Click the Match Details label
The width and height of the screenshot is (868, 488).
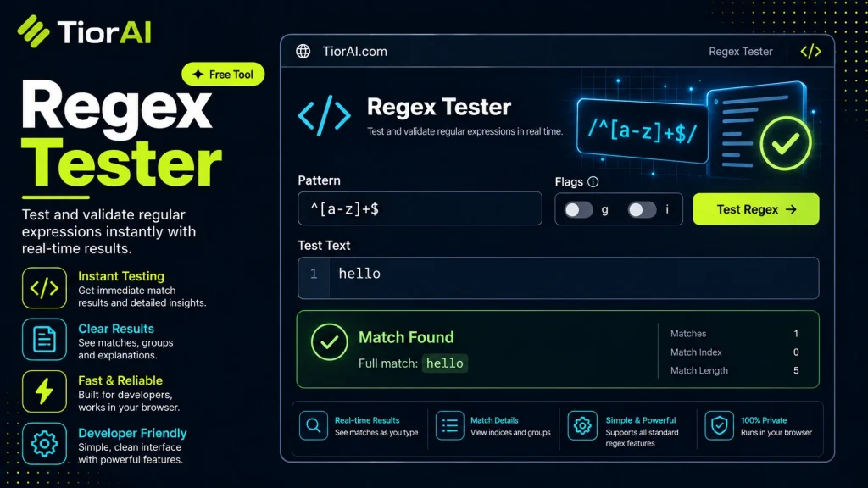[494, 420]
